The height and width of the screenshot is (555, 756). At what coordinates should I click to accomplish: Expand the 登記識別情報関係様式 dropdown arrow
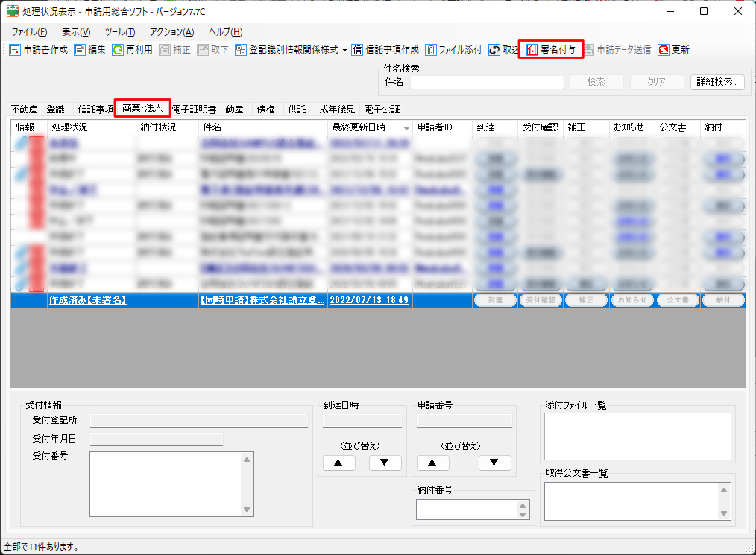coord(344,50)
